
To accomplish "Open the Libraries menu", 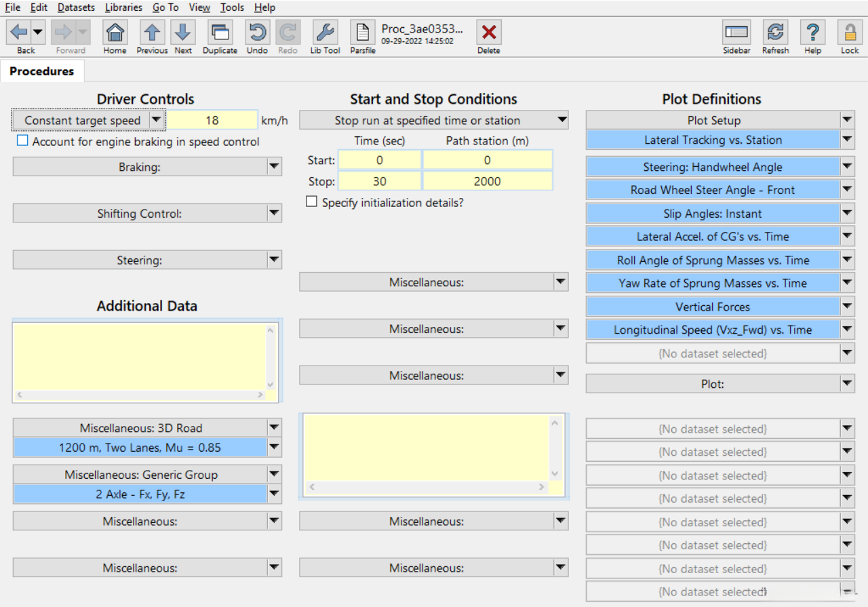I will pos(123,7).
